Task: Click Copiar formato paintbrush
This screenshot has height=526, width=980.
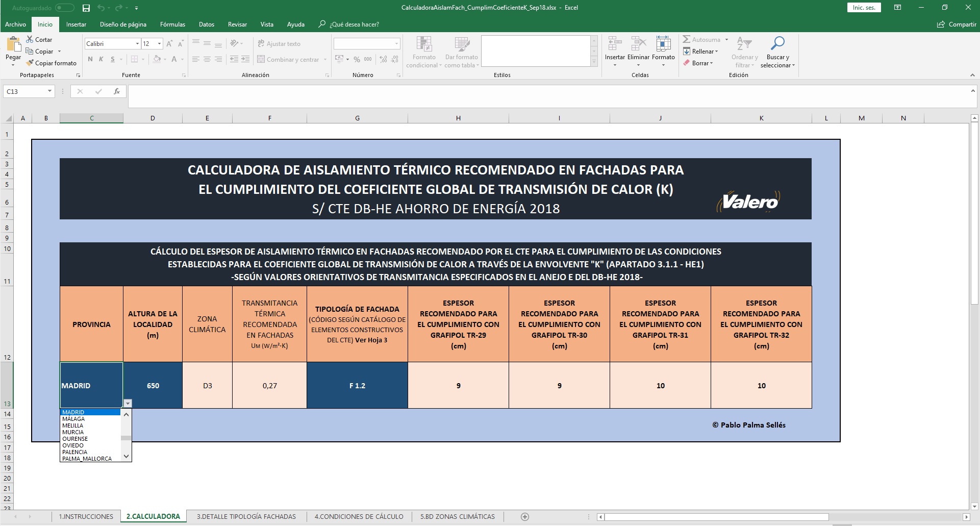Action: tap(30, 63)
